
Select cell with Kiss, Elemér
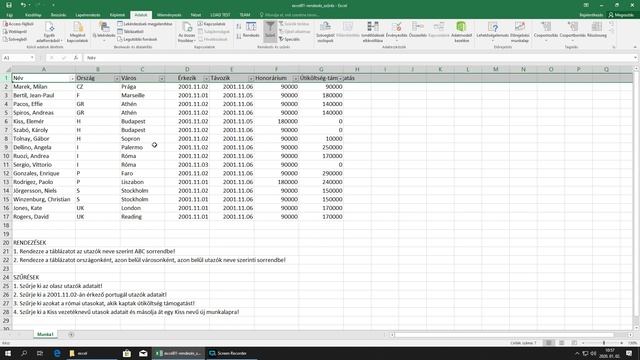tap(44, 121)
